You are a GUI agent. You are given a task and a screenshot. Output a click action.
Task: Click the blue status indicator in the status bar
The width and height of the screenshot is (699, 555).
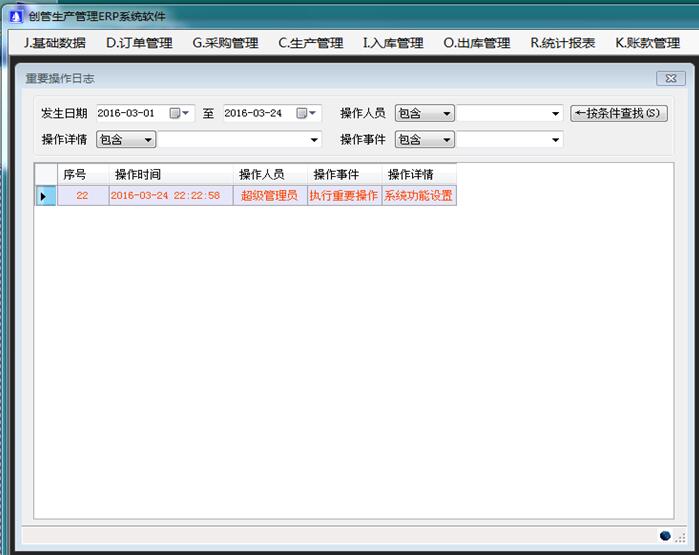pyautogui.click(x=666, y=536)
